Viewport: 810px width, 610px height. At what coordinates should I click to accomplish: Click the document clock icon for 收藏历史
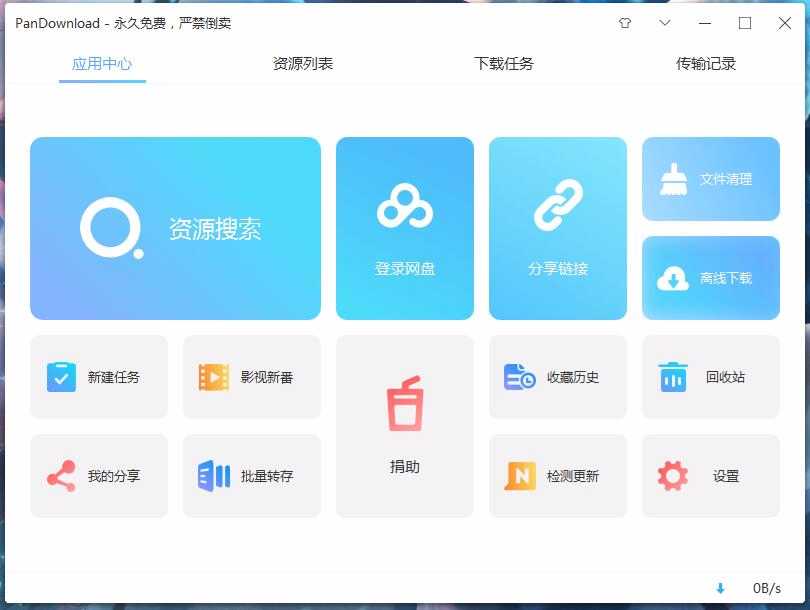(520, 377)
